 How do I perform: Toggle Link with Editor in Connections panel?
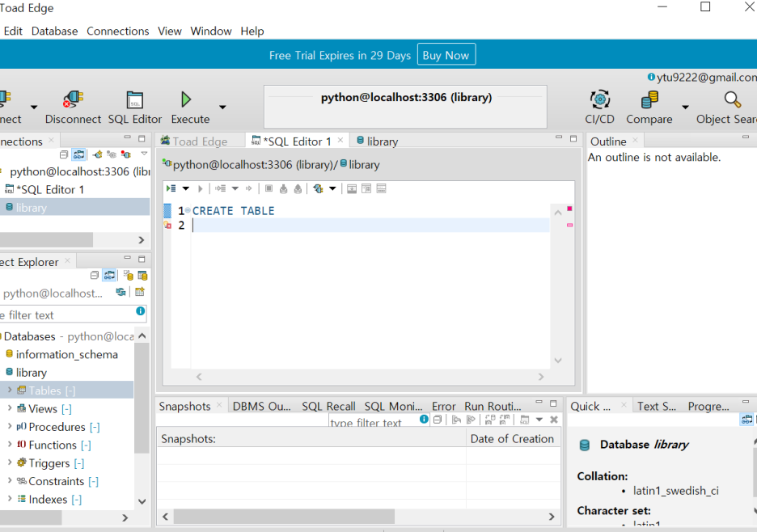click(78, 154)
